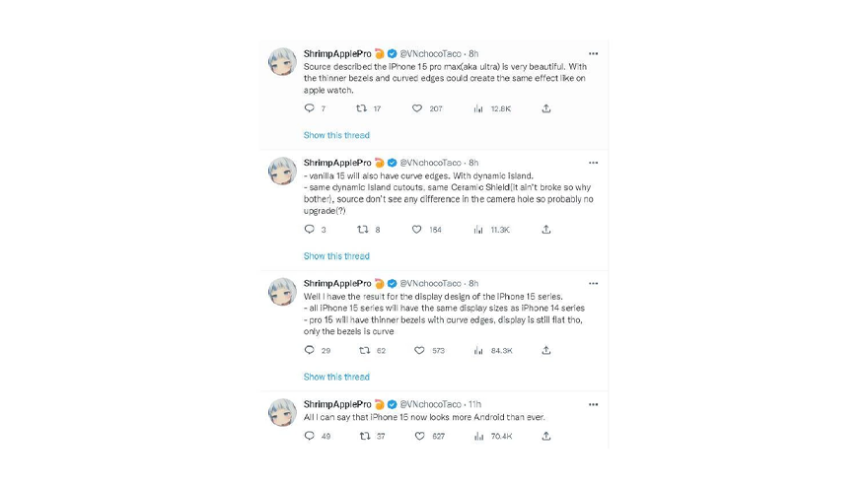Reply to the 'looks more Android' tweet

coord(310,436)
